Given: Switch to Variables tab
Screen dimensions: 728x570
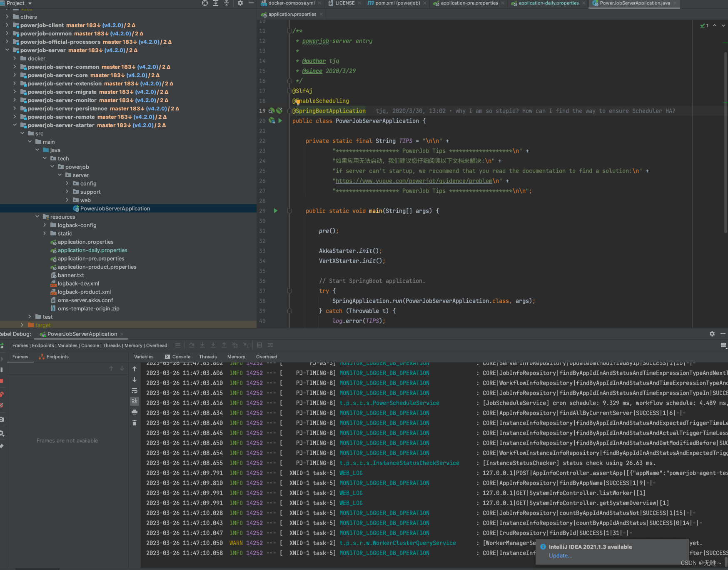Looking at the screenshot, I should (144, 357).
